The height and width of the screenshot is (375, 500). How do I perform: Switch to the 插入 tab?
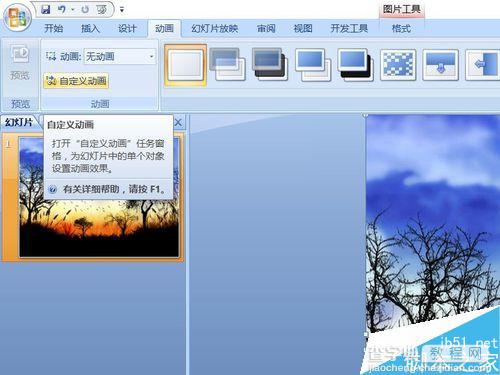point(90,28)
